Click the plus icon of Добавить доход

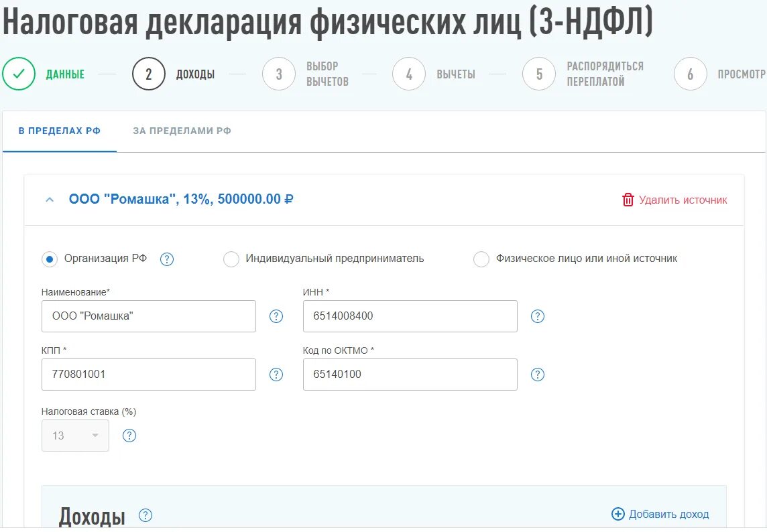point(617,514)
